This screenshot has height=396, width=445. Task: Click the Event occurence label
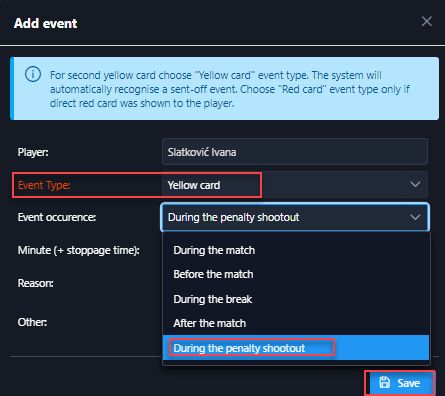[57, 217]
